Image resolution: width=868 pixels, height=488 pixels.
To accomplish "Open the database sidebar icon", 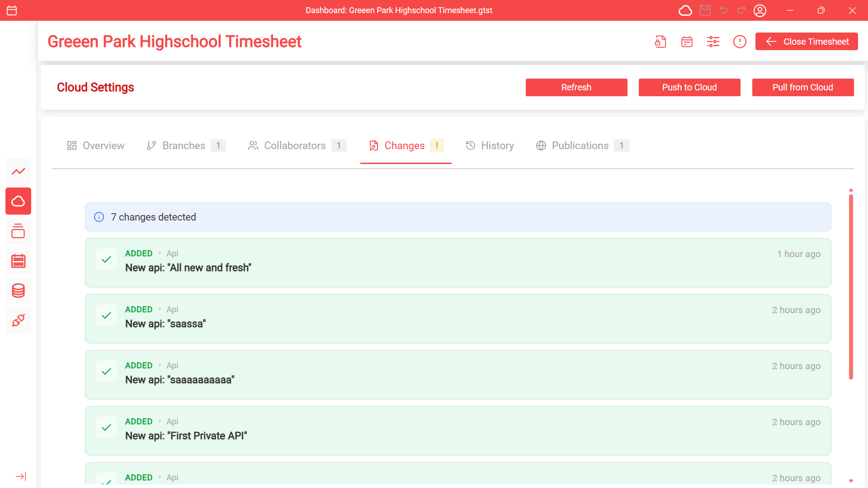I will pos(19,291).
